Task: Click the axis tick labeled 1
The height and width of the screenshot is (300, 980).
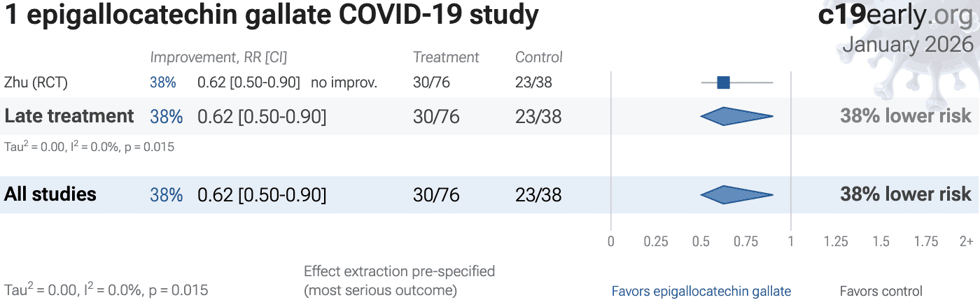Action: click(791, 241)
